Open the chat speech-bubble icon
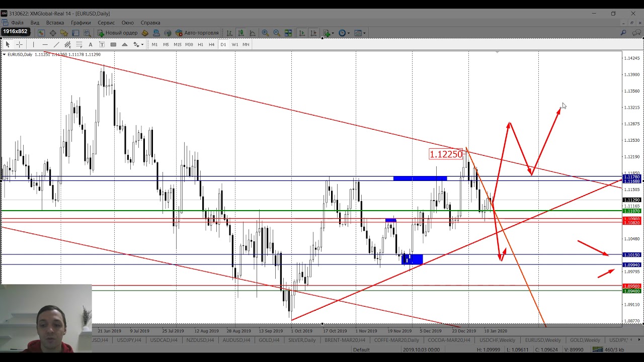Viewport: 644px width, 362px height. point(636,33)
